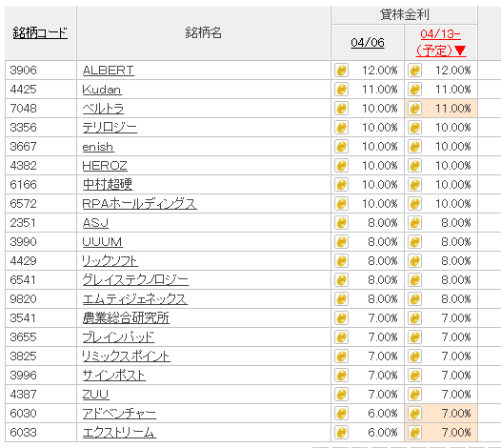This screenshot has height=448, width=501.
Task: Open the enish stock link
Action: coord(98,147)
